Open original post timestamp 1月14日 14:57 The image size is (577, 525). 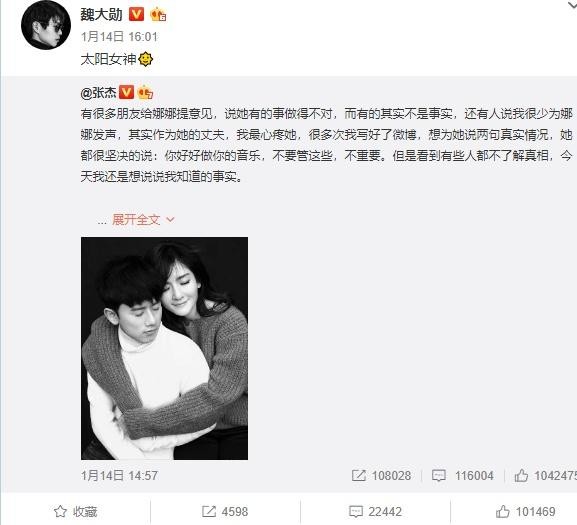click(119, 476)
